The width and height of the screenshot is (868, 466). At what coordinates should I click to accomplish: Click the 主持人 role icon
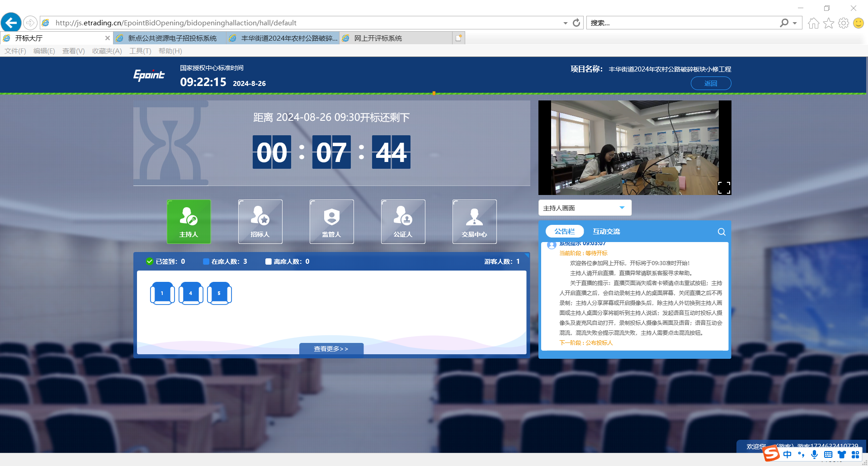click(x=189, y=221)
